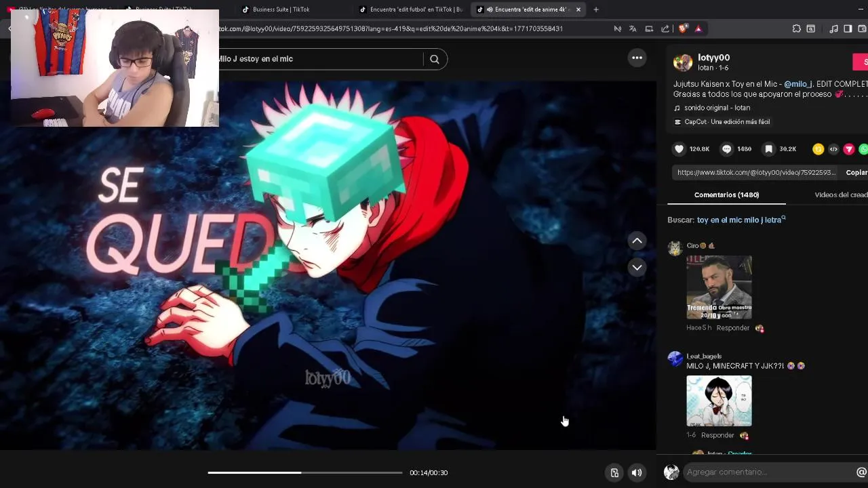The image size is (868, 488).
Task: Click the yellow repost share icon
Action: (818, 149)
